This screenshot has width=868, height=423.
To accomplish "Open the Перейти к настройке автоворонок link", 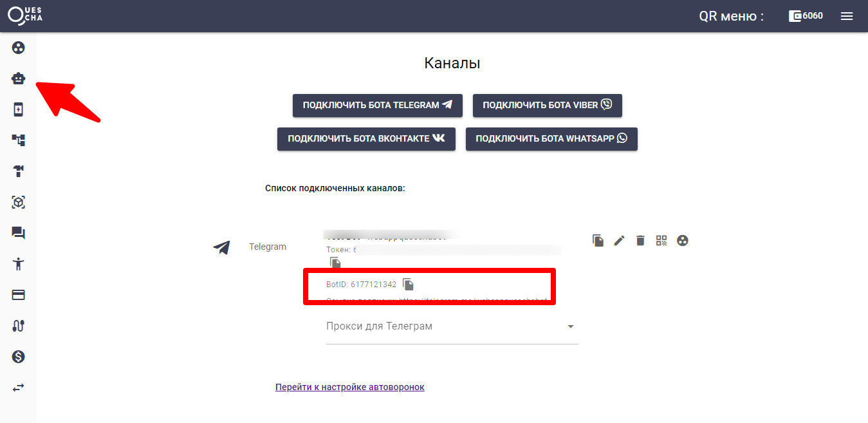I will click(350, 386).
